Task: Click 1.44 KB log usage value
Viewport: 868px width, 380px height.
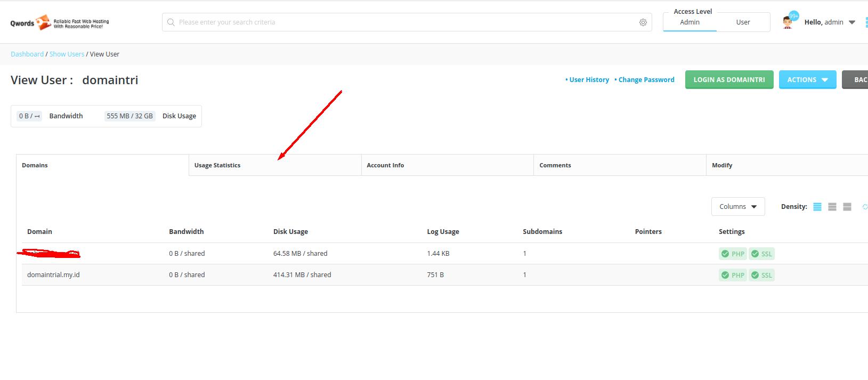Action: click(438, 253)
